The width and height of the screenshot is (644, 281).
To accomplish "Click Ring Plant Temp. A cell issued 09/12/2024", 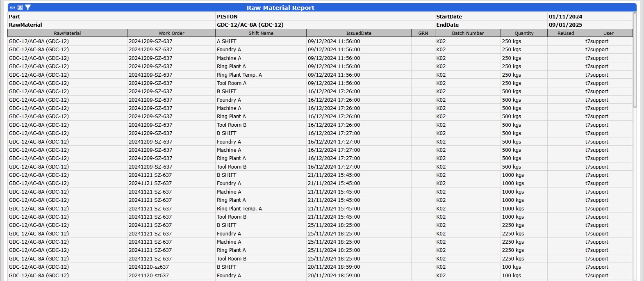I will pyautogui.click(x=260, y=75).
